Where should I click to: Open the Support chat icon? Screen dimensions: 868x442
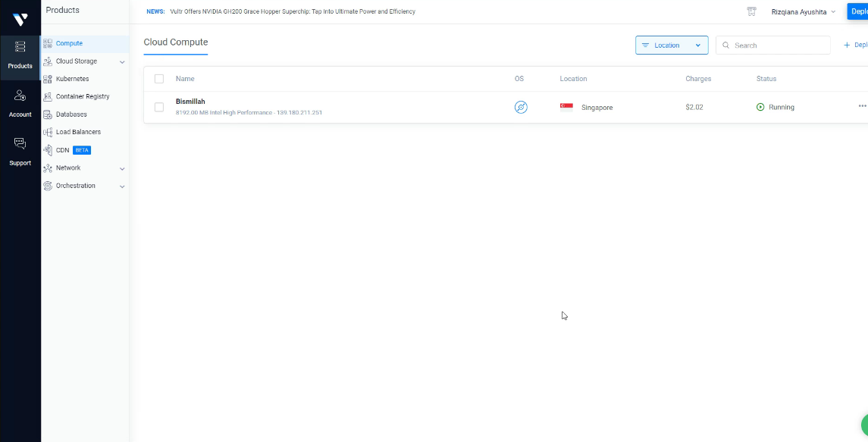click(20, 152)
